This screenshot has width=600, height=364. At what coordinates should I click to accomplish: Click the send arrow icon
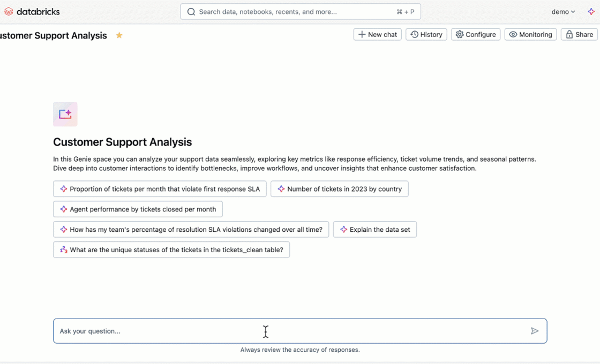click(534, 331)
